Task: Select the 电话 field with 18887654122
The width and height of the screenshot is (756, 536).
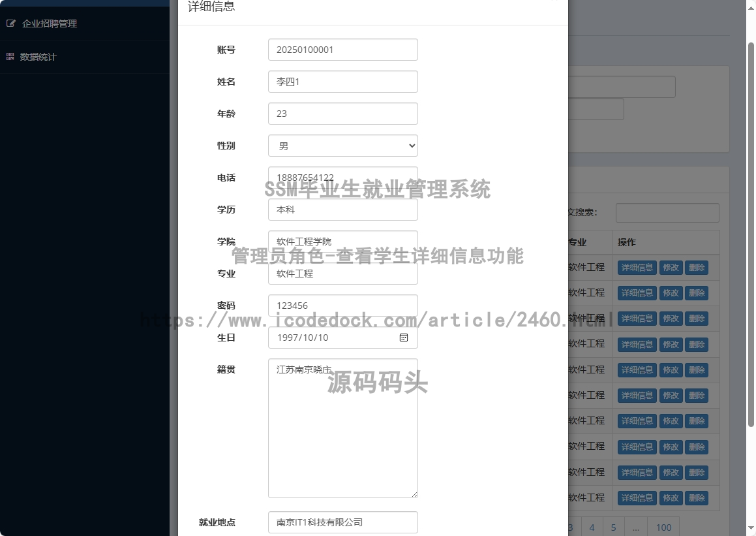Action: pyautogui.click(x=343, y=178)
